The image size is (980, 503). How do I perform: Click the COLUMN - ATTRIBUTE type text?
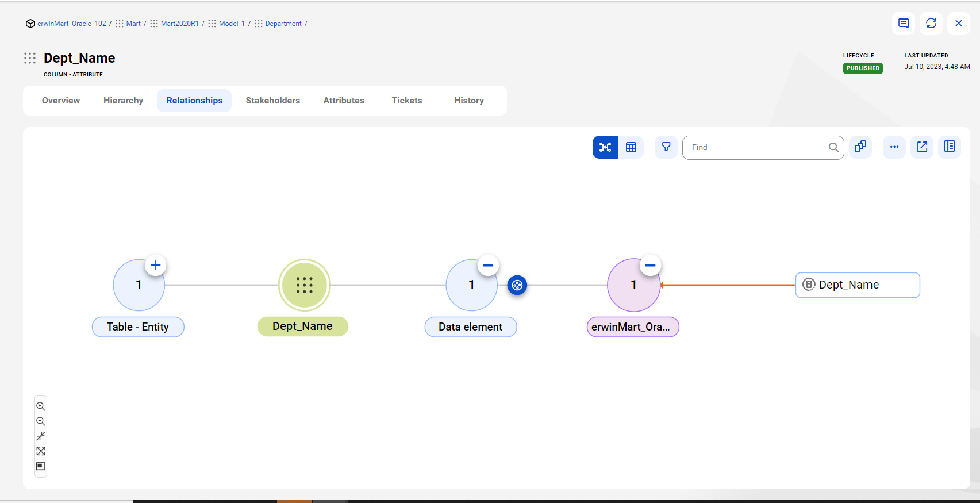click(73, 75)
